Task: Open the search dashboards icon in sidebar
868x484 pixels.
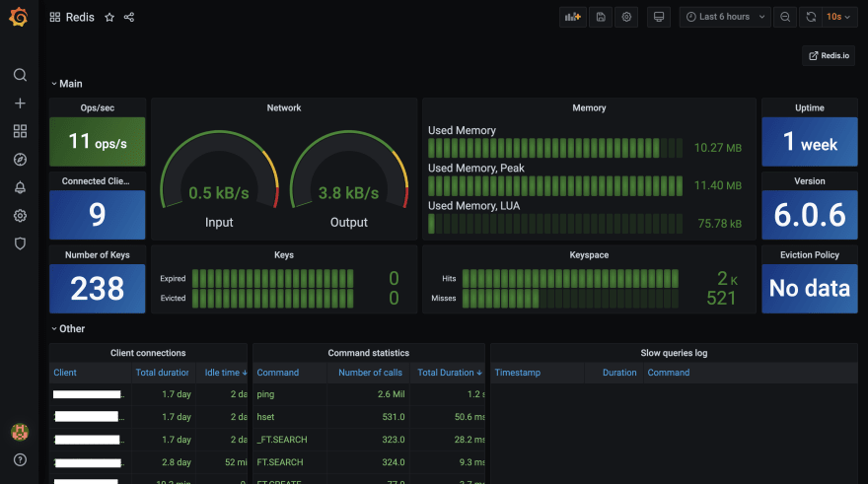Action: [20, 75]
